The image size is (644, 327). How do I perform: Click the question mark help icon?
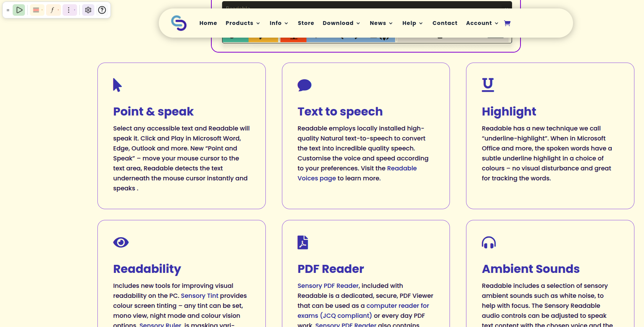point(102,10)
